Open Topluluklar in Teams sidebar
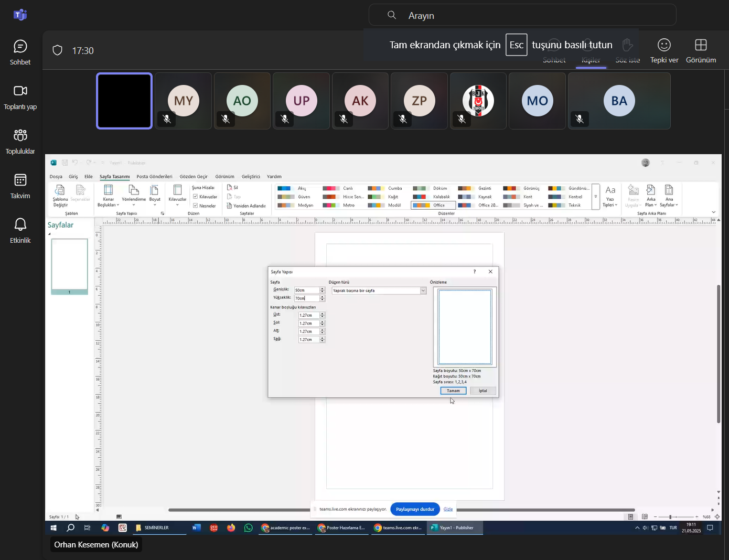 pyautogui.click(x=20, y=142)
